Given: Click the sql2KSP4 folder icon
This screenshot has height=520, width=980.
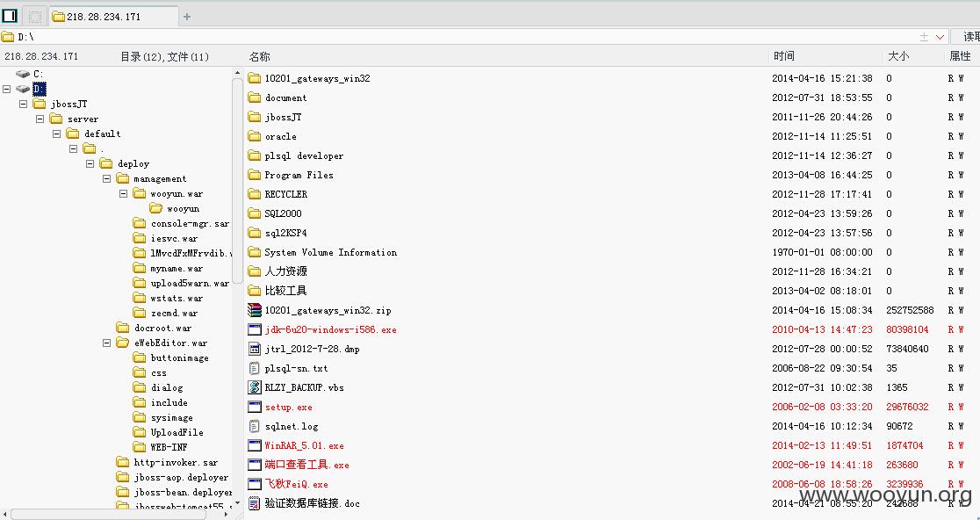Looking at the screenshot, I should point(255,233).
